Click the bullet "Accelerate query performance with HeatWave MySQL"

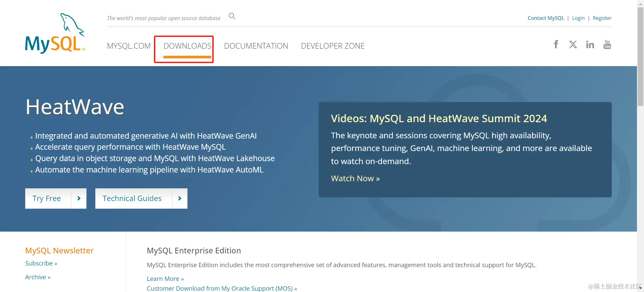[x=130, y=147]
